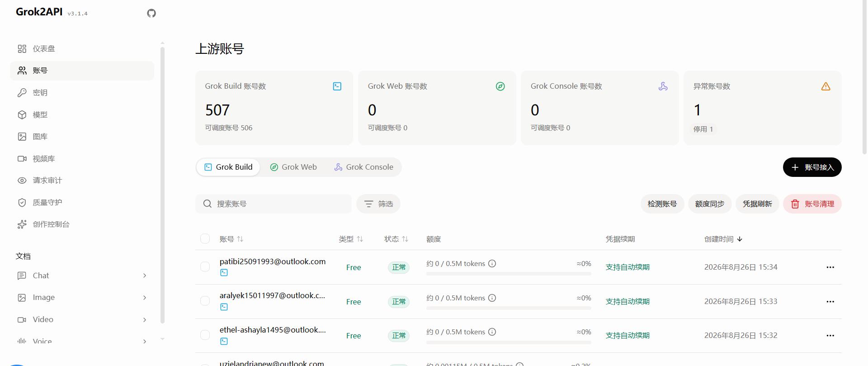Image resolution: width=868 pixels, height=366 pixels.
Task: Click 正常 status badge for aralyek15011997
Action: 399,302
